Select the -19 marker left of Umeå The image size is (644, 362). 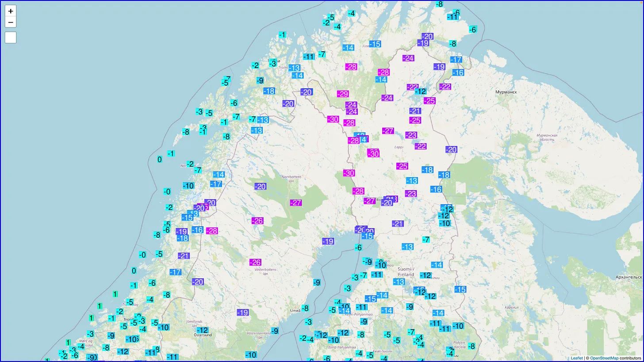242,312
